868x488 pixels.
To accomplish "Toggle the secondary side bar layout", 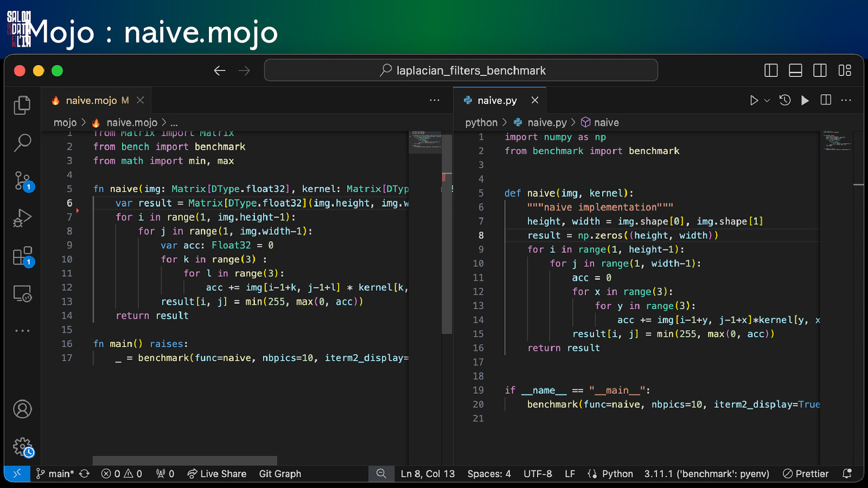I will pos(820,70).
